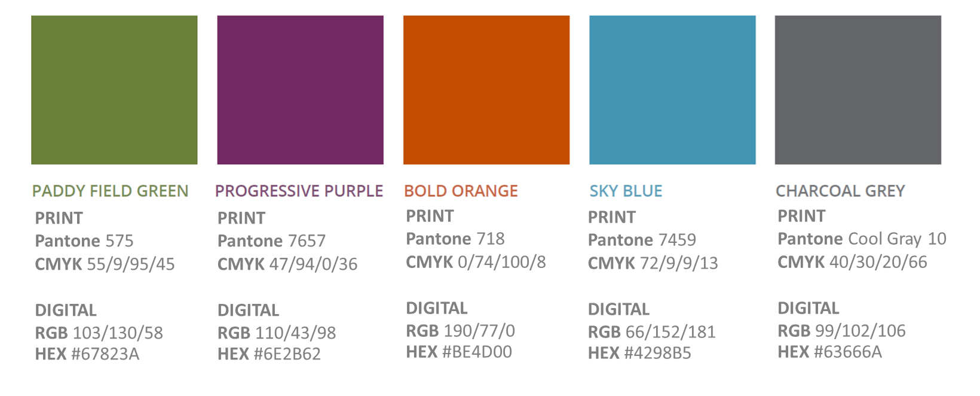
Task: Select the PROGRESSIVE PURPLE title text
Action: coord(299,191)
